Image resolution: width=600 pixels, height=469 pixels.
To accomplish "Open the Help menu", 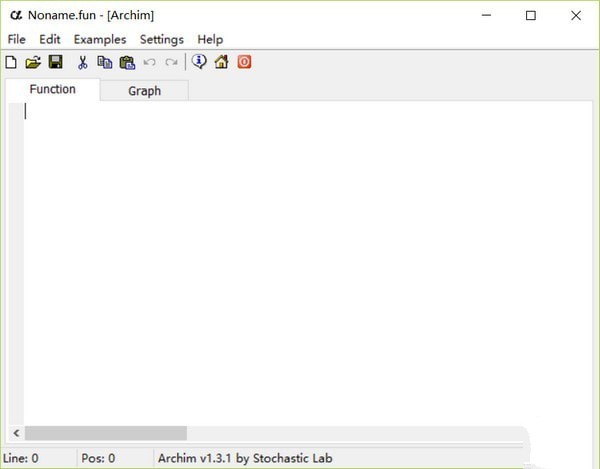I will point(210,39).
